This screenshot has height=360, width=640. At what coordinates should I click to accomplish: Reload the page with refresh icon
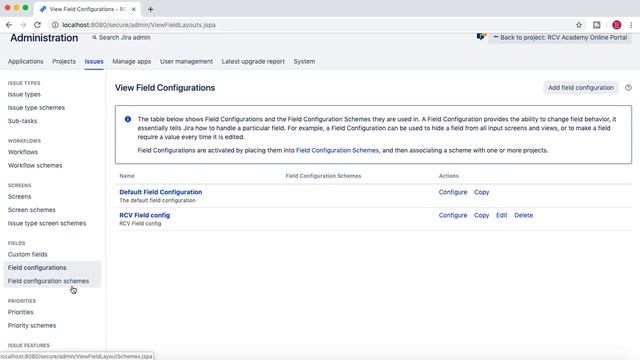tap(37, 25)
